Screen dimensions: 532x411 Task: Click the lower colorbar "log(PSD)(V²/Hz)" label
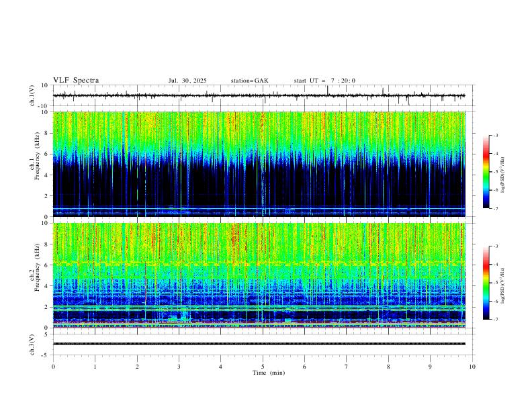pyautogui.click(x=503, y=286)
